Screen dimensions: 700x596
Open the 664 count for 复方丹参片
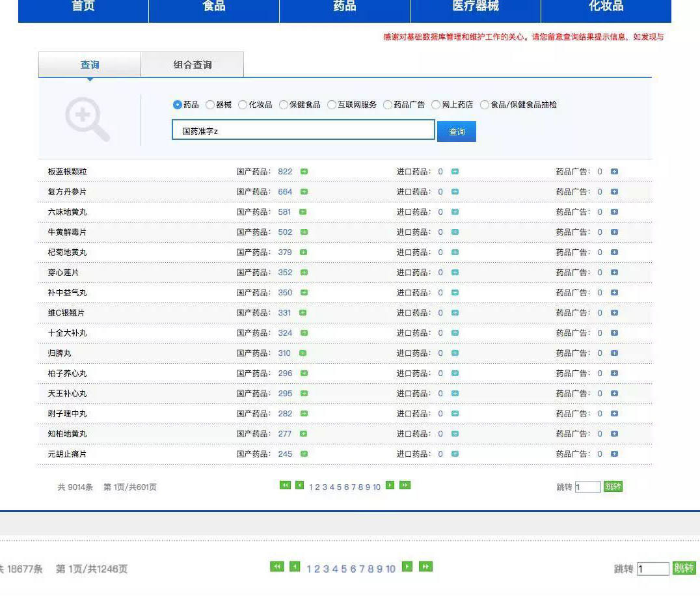pos(285,191)
